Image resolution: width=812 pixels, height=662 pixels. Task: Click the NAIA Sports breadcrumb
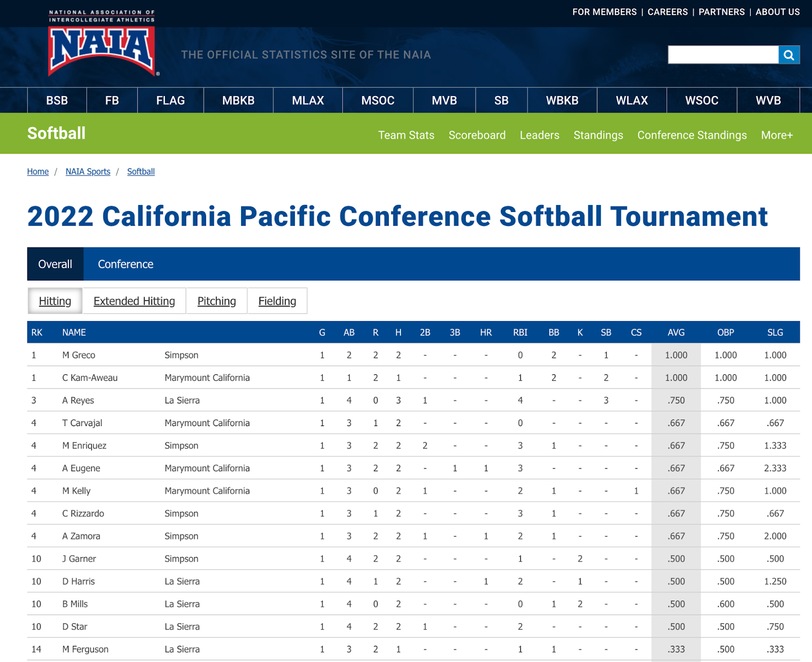(x=88, y=171)
